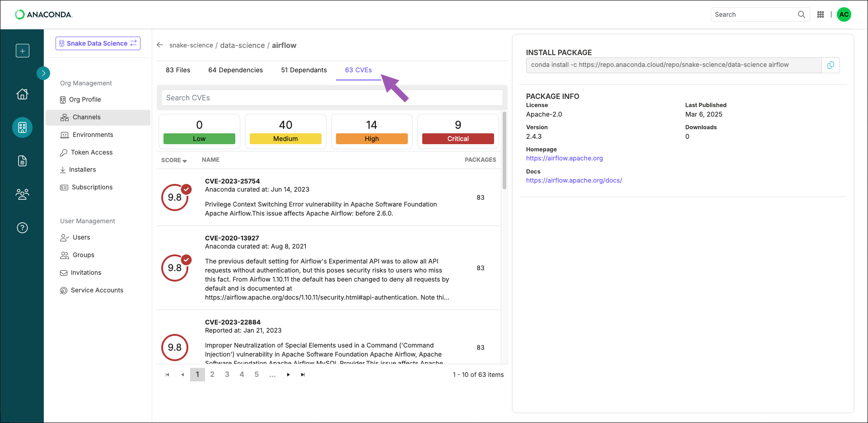Filter by High severity card
This screenshot has height=423, width=868.
[x=372, y=131]
